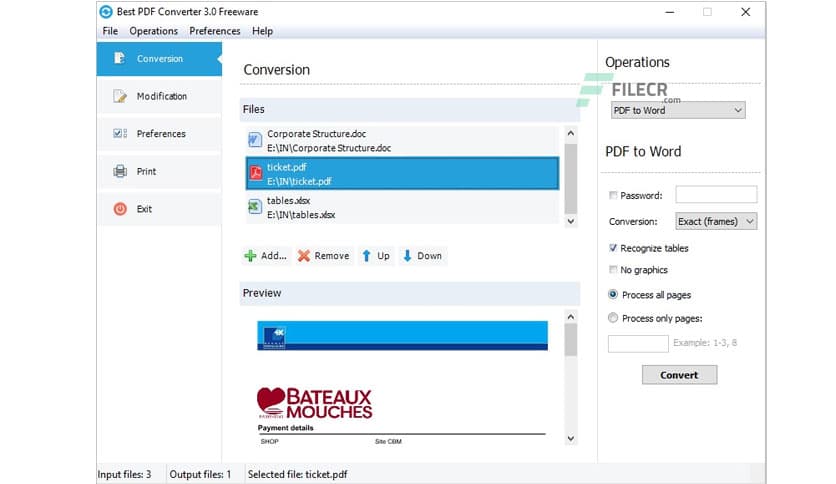
Task: Select Process only pages radio button
Action: [613, 318]
